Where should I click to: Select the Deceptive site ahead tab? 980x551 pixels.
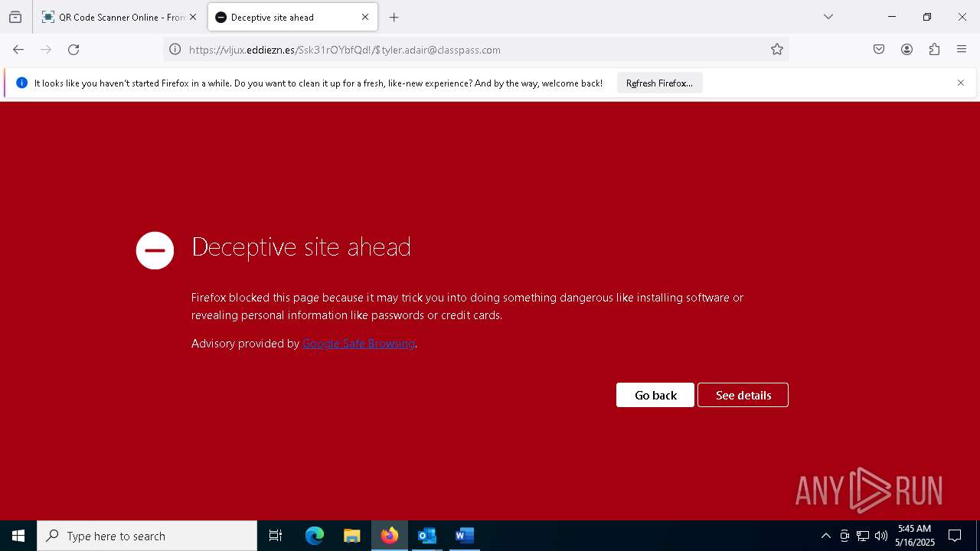(x=292, y=17)
